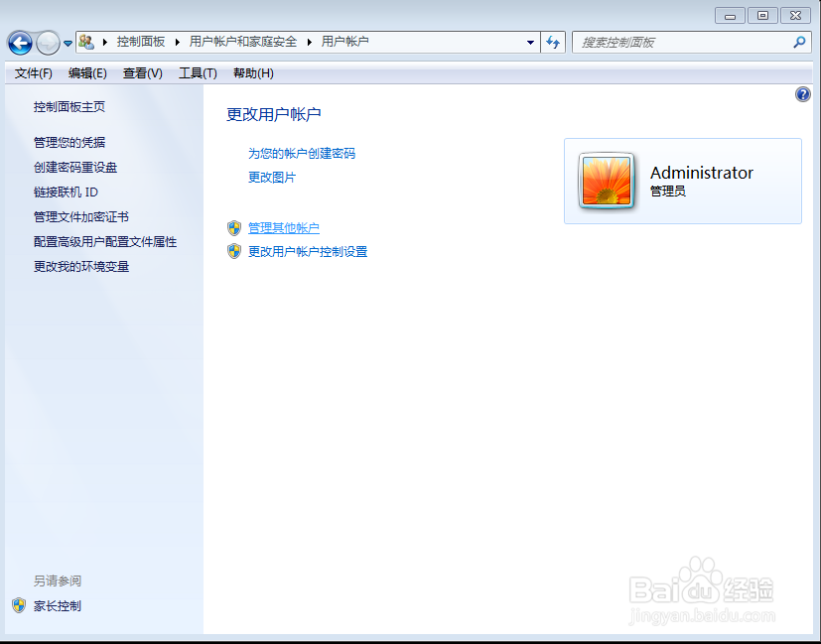Click 控制面板 breadcrumb in address bar

(x=141, y=42)
